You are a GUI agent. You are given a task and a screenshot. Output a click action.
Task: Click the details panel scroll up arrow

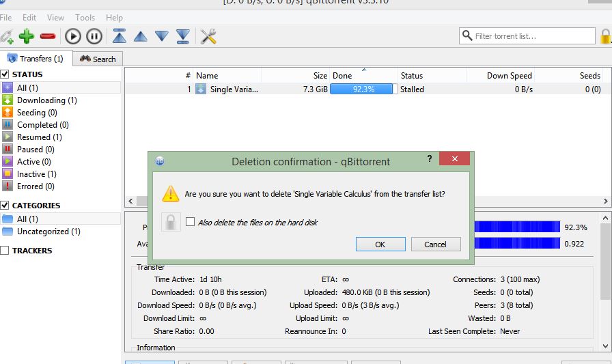point(605,218)
